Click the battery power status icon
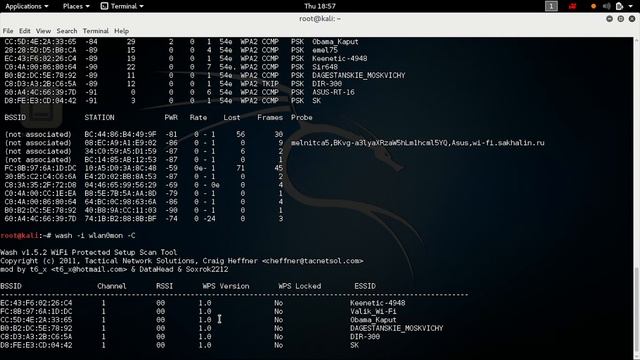The width and height of the screenshot is (640, 360). point(619,6)
